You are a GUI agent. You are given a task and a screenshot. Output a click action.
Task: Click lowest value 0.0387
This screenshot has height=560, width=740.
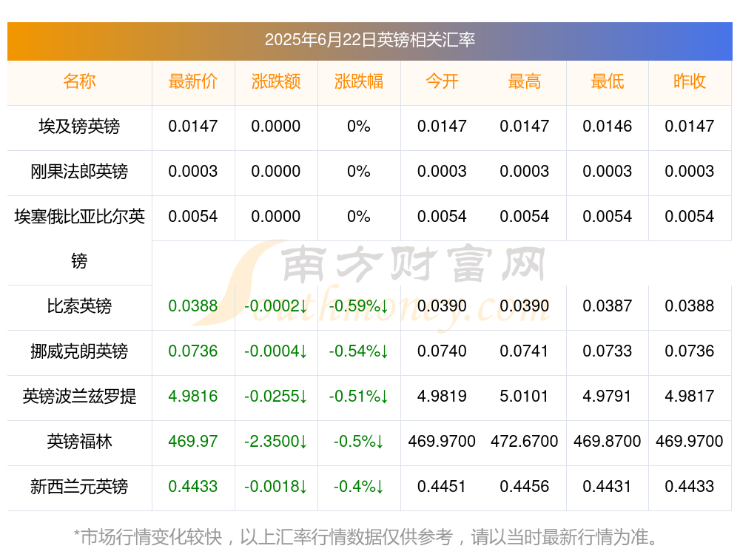[608, 306]
